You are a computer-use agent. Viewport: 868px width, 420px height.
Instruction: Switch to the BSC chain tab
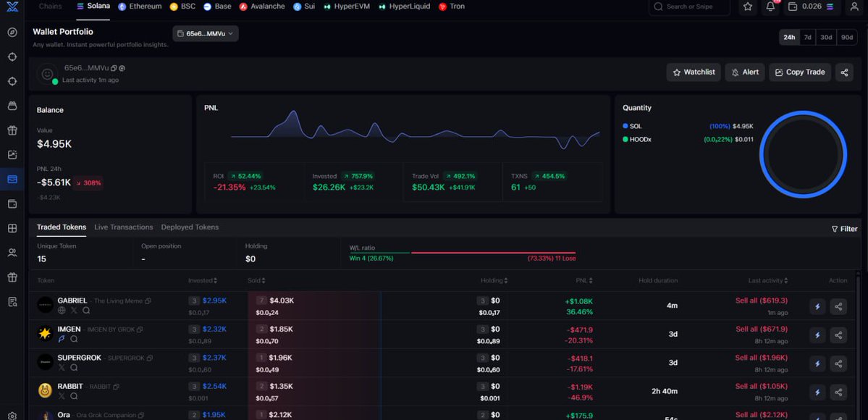pyautogui.click(x=182, y=7)
